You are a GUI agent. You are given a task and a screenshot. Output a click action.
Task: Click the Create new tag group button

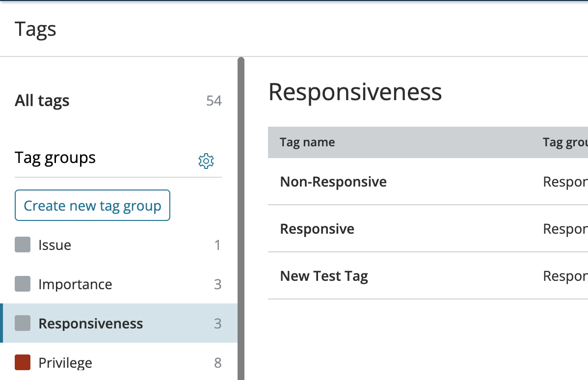coord(92,205)
